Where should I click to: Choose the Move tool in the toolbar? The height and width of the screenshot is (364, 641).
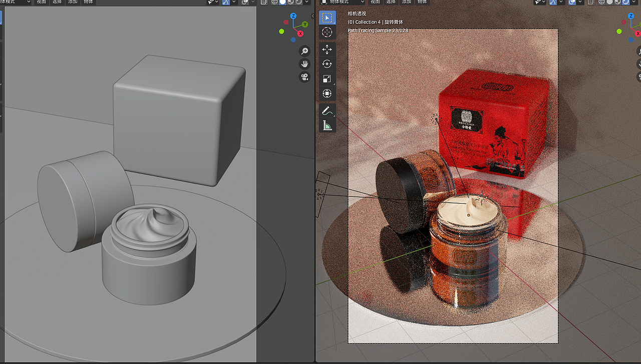click(327, 49)
